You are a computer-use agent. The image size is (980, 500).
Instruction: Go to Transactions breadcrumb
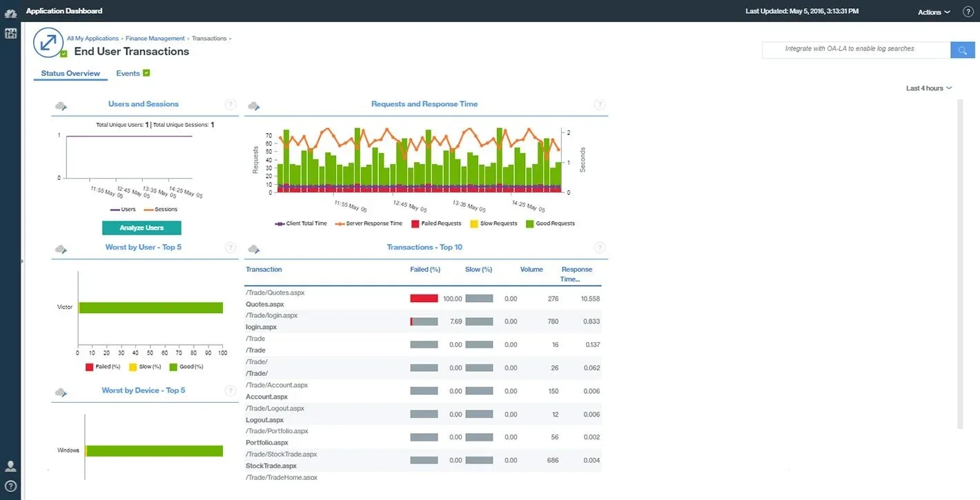click(x=209, y=39)
